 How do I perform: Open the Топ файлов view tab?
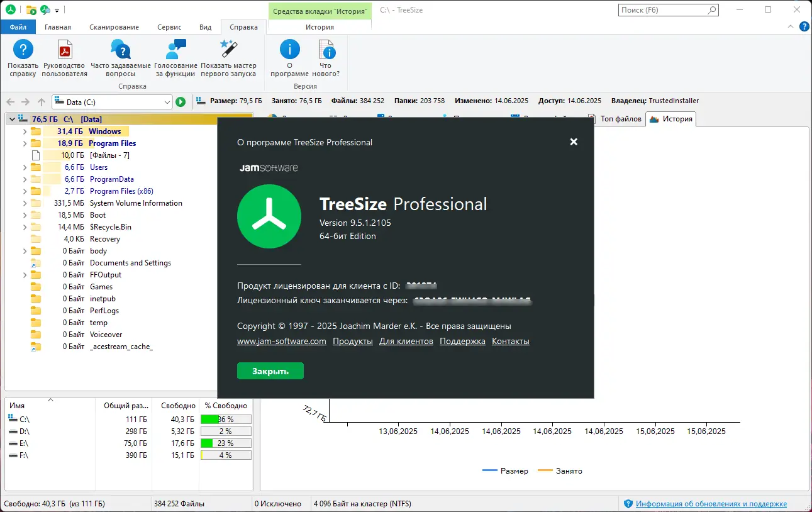[616, 119]
